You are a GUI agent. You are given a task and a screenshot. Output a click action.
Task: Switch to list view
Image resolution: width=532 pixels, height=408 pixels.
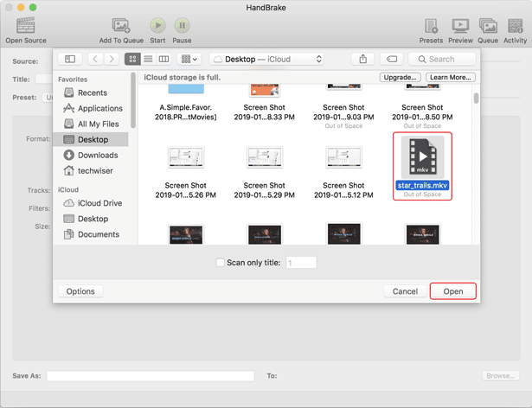[x=148, y=59]
